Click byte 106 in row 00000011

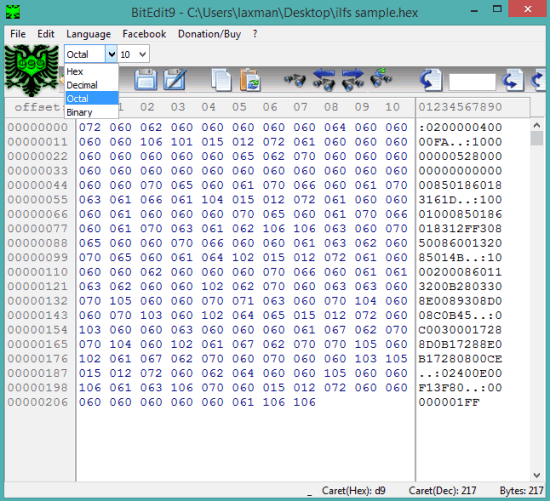click(151, 142)
